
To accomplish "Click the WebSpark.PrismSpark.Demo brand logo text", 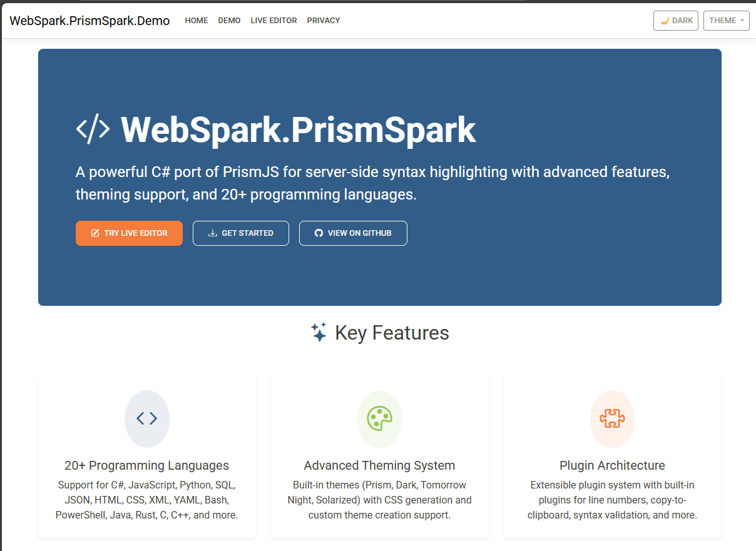I will 89,20.
